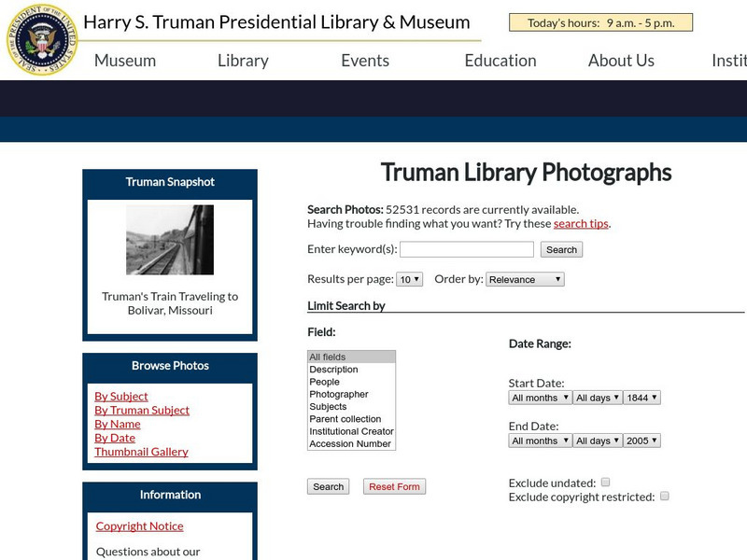Viewport: 747px width, 560px height.
Task: Select Institutional Creator in Field list
Action: tap(352, 431)
